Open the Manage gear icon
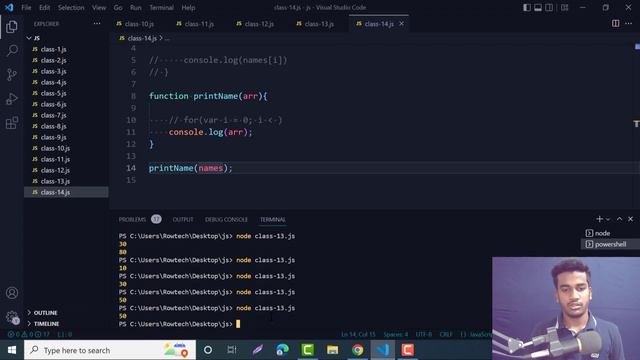Viewport: 640px width, 360px height. click(x=12, y=317)
